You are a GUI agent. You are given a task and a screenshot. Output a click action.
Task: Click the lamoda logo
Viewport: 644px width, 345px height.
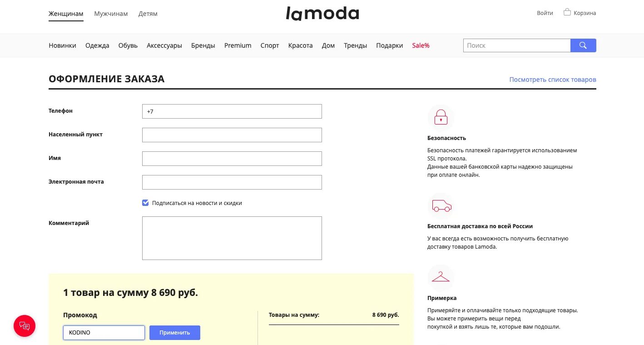322,13
